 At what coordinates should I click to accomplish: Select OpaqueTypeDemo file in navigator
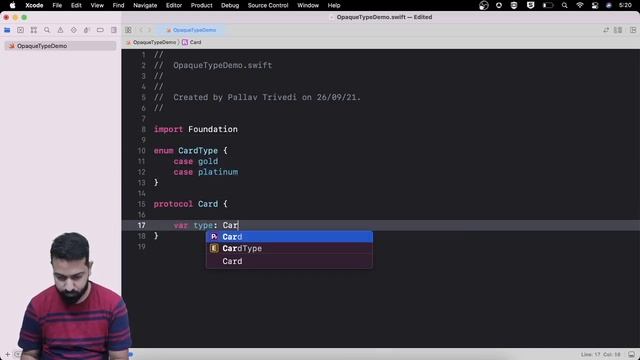pyautogui.click(x=60, y=46)
